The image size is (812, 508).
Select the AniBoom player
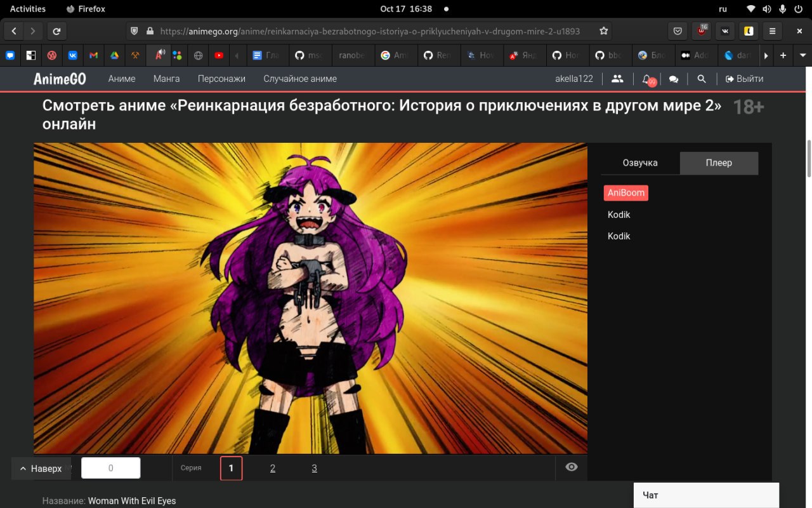click(626, 193)
